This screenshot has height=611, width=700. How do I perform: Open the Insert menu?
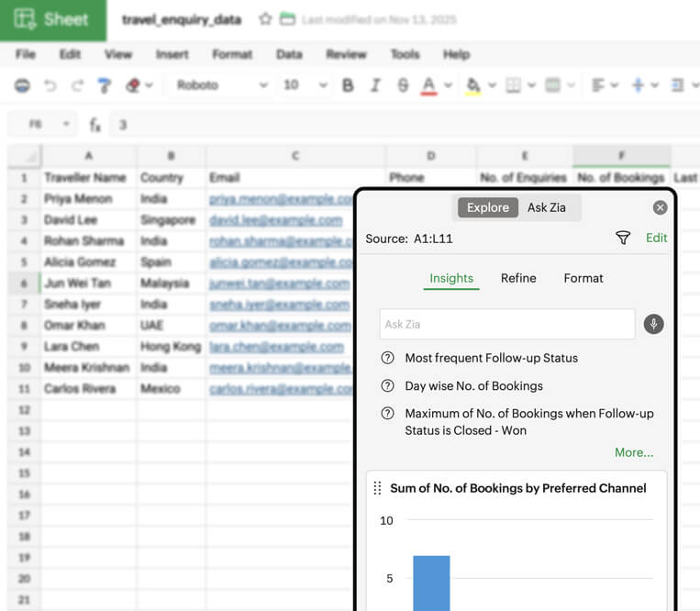(x=172, y=54)
